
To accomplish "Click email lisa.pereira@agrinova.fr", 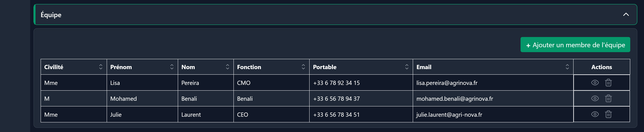I will click(x=447, y=83).
